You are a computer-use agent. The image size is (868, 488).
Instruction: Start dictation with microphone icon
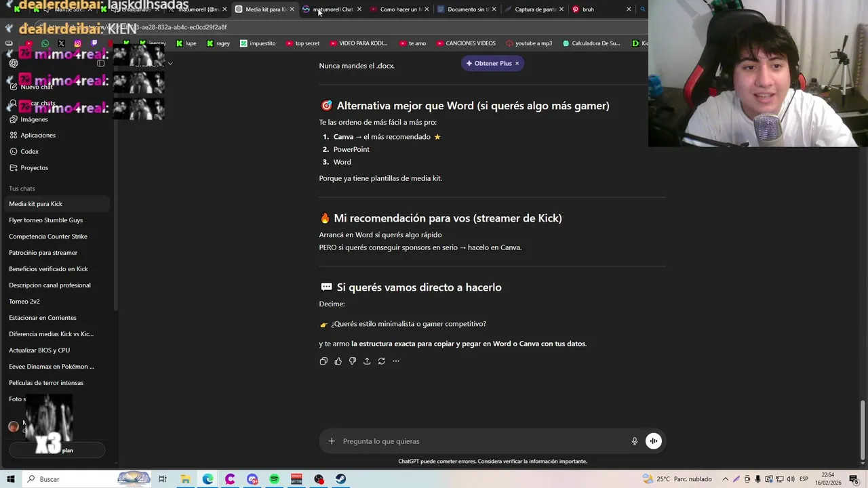(x=635, y=441)
